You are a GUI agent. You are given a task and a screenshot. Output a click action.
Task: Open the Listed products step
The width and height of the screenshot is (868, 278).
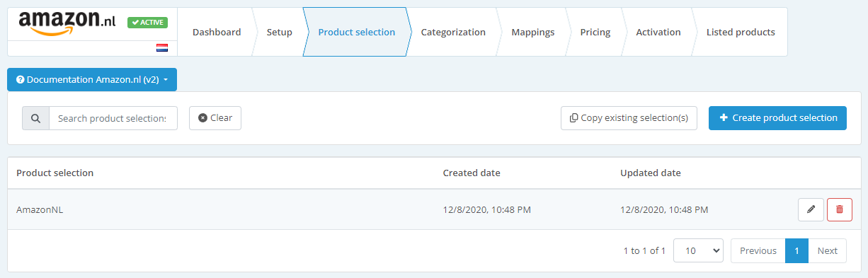(741, 32)
